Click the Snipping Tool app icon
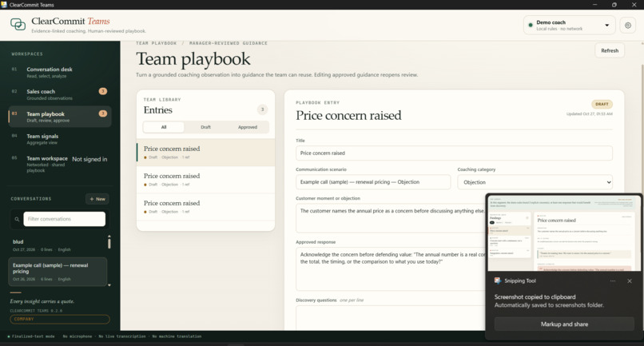Image resolution: width=644 pixels, height=346 pixels. [498, 280]
